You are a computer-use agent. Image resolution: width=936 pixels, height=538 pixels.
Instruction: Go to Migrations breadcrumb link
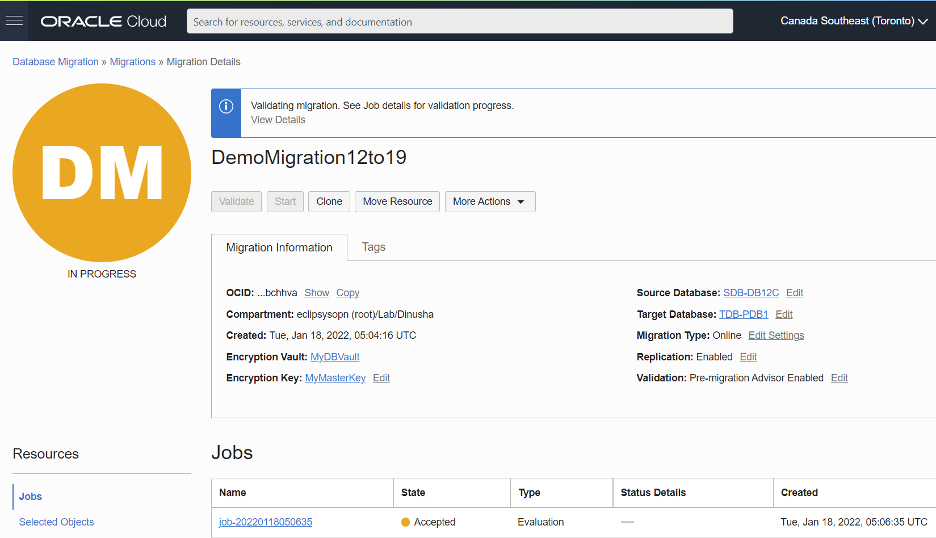(x=133, y=62)
